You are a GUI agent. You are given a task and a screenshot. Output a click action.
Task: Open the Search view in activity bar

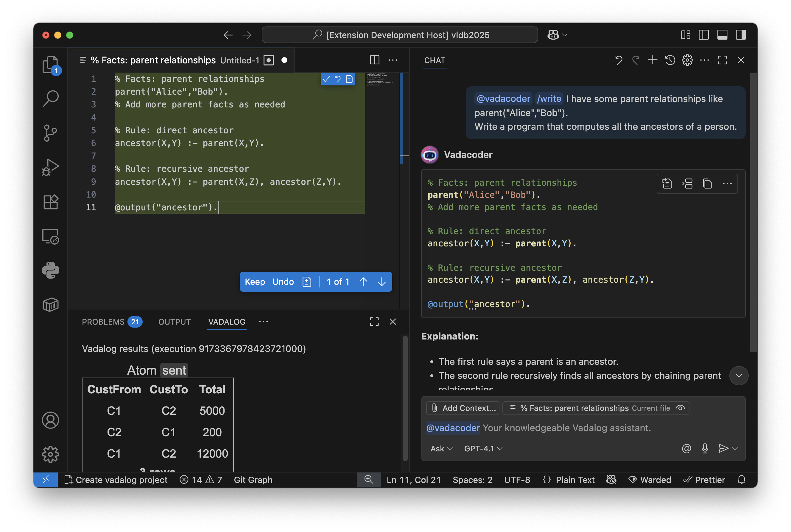click(x=50, y=98)
